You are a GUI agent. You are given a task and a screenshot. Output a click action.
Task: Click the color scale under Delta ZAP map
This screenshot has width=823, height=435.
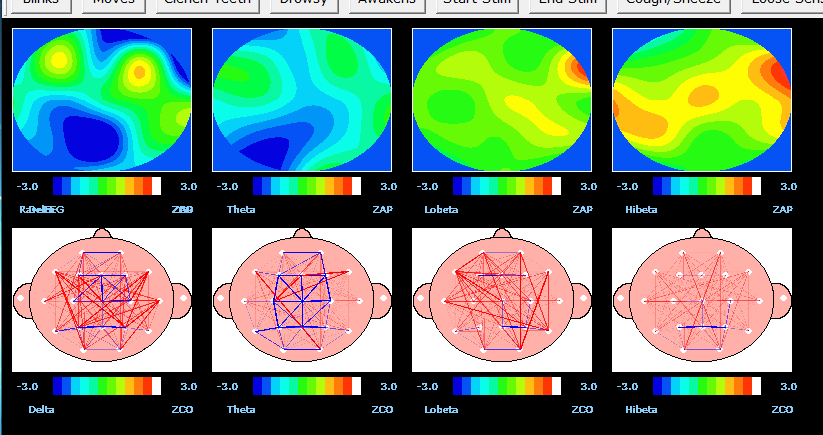(106, 186)
